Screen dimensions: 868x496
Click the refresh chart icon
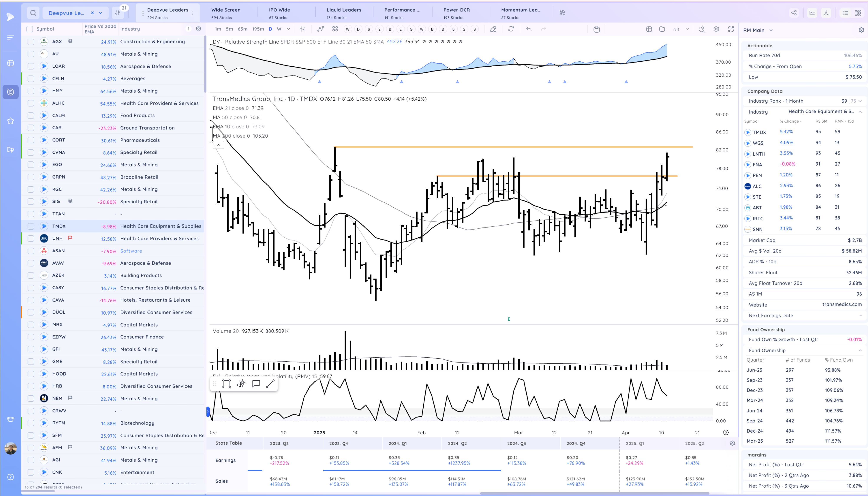click(511, 29)
